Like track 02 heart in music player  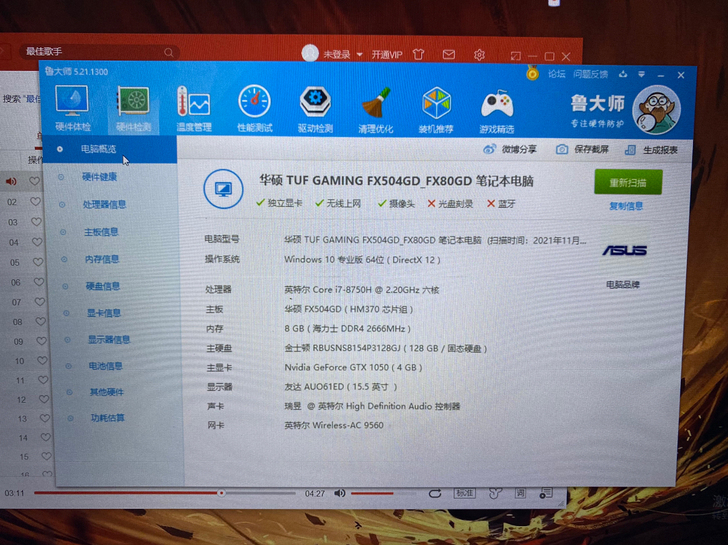pyautogui.click(x=35, y=201)
